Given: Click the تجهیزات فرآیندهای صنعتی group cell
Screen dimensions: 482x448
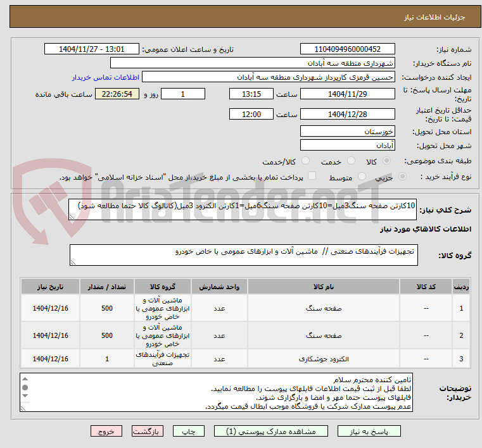Looking at the screenshot, I should pos(163,359).
